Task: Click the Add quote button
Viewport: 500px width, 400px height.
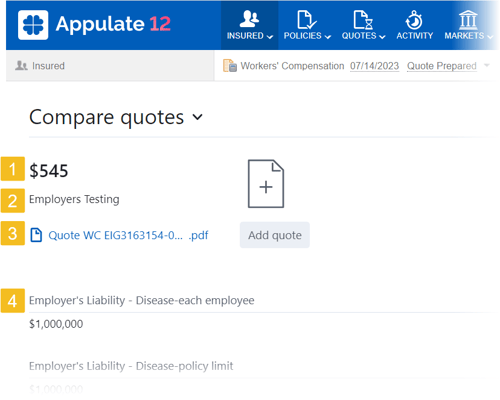Action: tap(275, 235)
